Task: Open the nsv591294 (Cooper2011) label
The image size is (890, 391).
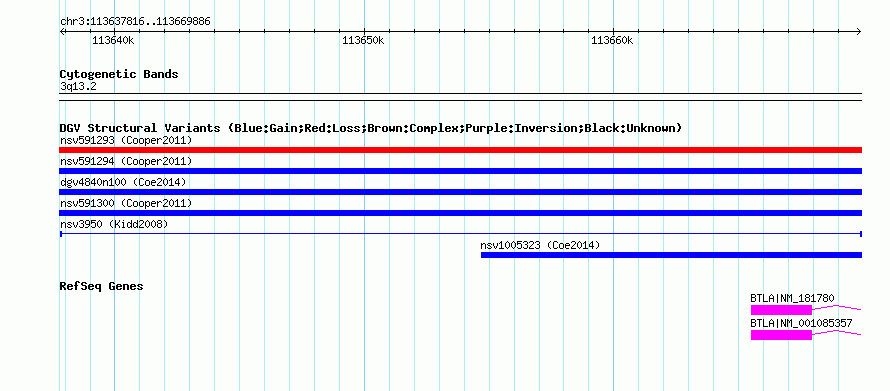Action: [126, 161]
